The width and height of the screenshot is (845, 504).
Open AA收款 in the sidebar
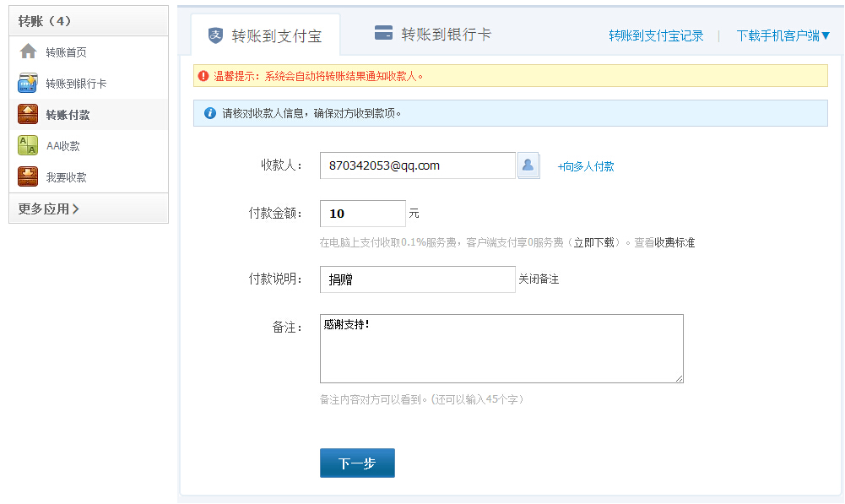point(89,145)
